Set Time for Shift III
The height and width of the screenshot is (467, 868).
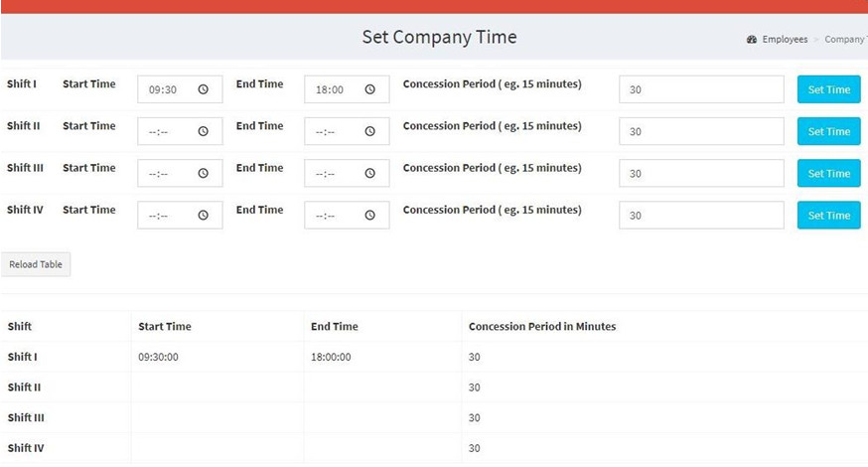(x=828, y=174)
